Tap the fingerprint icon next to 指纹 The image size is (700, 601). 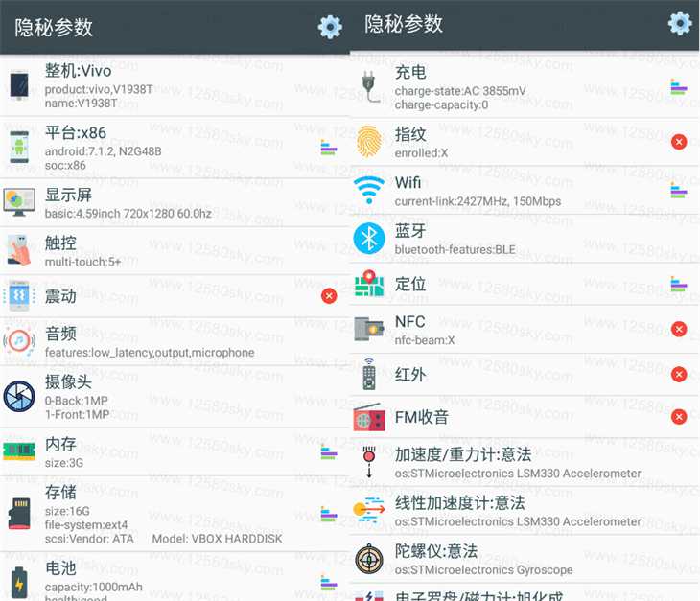[x=369, y=142]
